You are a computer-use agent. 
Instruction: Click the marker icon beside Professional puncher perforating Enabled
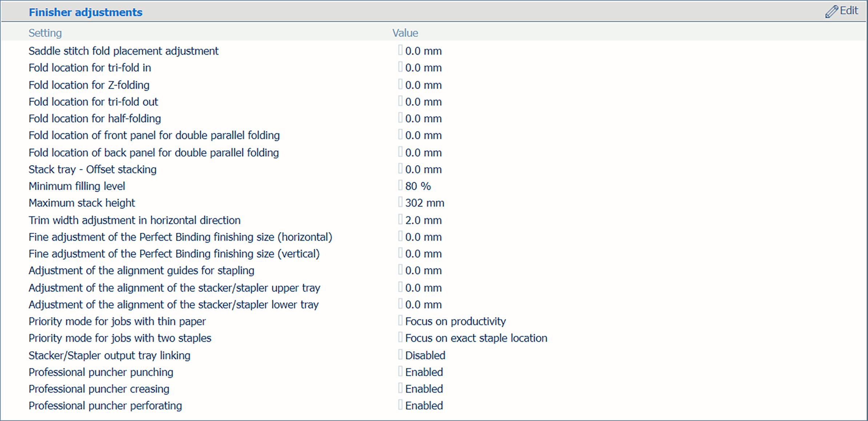(400, 405)
